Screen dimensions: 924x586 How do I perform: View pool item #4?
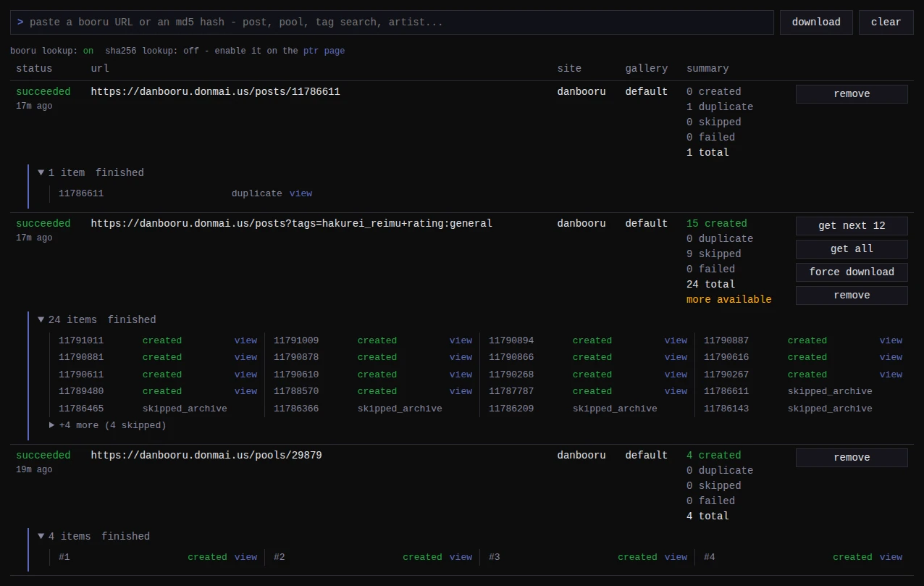coord(891,557)
